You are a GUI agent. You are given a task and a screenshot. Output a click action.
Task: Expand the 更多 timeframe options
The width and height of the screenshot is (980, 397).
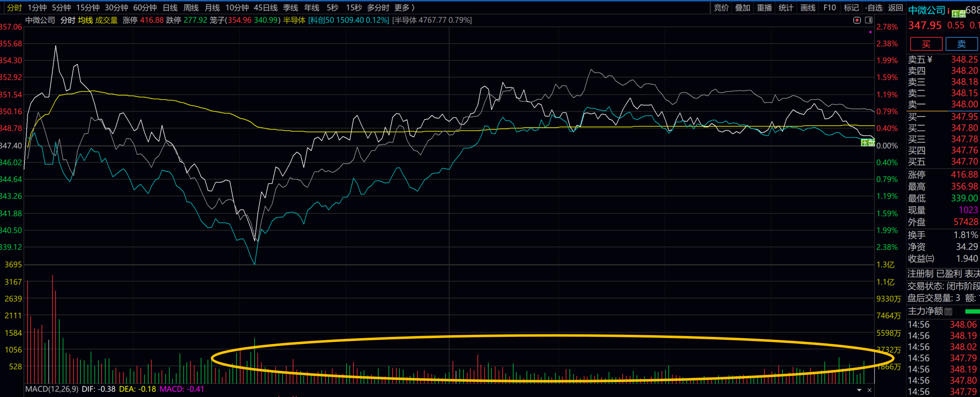404,8
